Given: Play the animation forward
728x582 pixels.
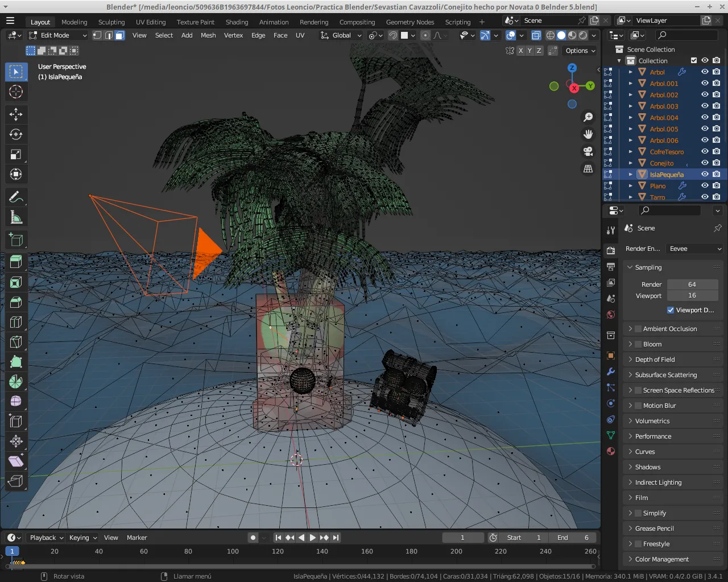Looking at the screenshot, I should click(312, 538).
